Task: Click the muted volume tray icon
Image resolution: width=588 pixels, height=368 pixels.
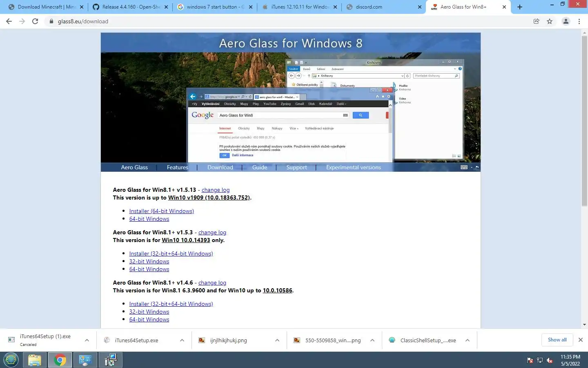Action: tap(550, 360)
